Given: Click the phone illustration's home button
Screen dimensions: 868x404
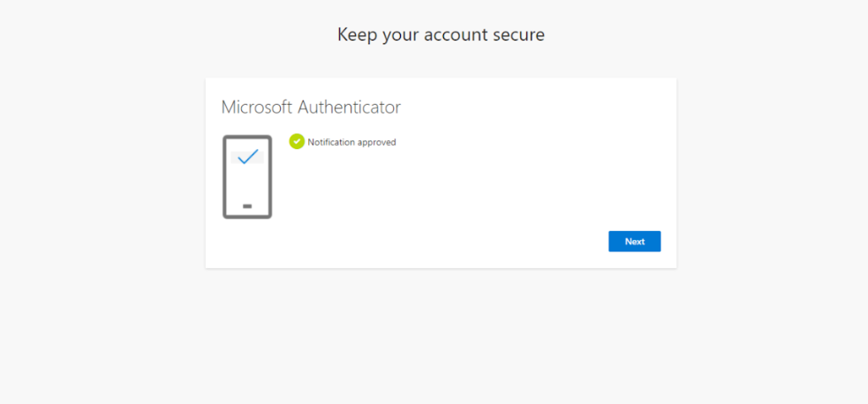Looking at the screenshot, I should (247, 206).
